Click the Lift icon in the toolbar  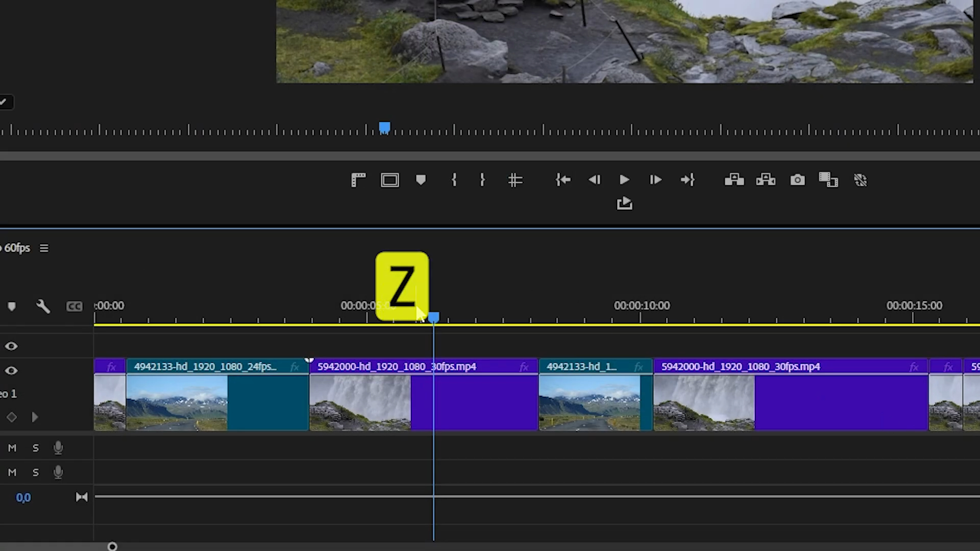point(734,180)
